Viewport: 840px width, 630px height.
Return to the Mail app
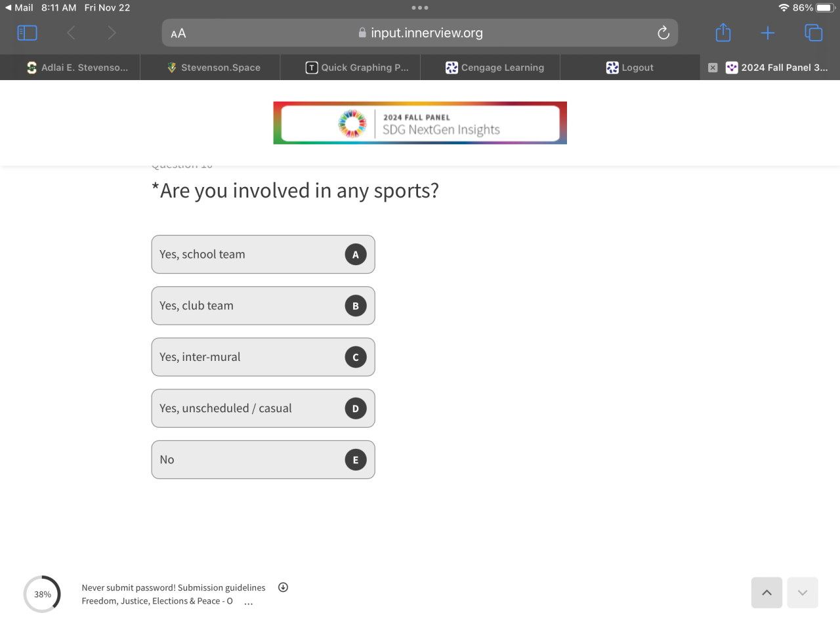pyautogui.click(x=19, y=8)
